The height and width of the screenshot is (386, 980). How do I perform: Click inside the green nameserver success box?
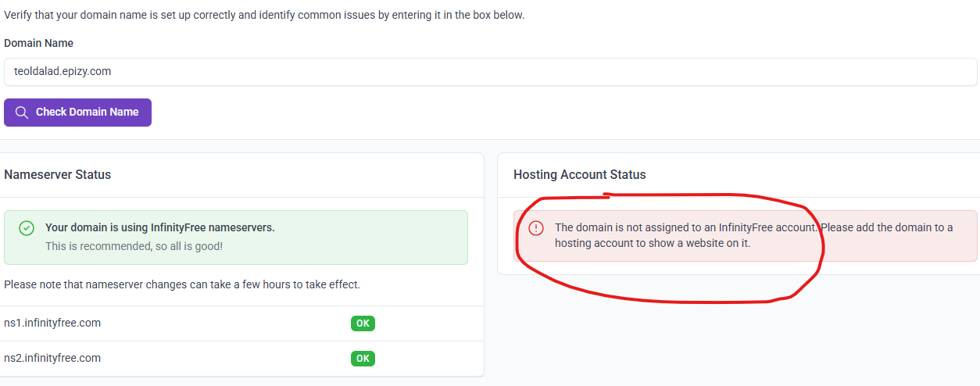[x=236, y=238]
